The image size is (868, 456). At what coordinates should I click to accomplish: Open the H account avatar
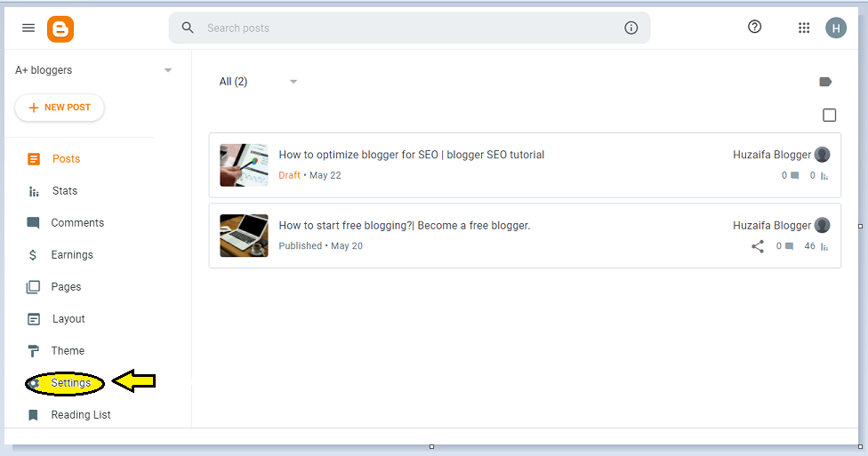(x=836, y=28)
